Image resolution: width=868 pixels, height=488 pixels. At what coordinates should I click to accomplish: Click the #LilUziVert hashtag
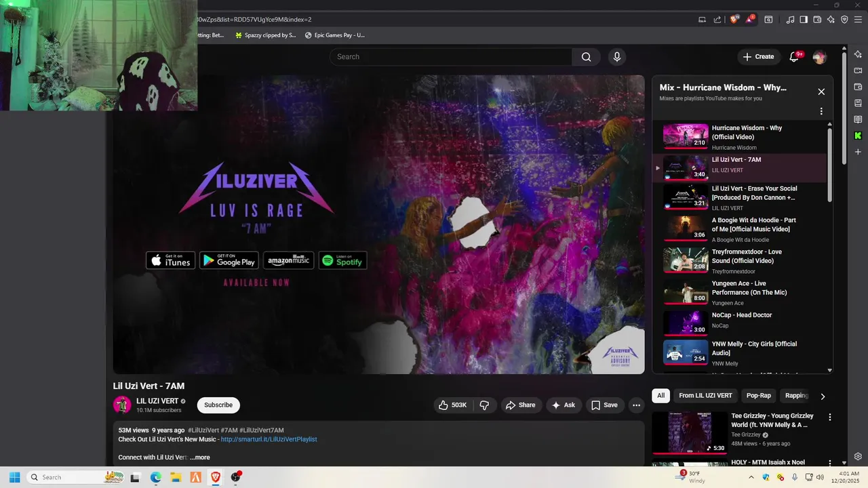click(x=203, y=430)
